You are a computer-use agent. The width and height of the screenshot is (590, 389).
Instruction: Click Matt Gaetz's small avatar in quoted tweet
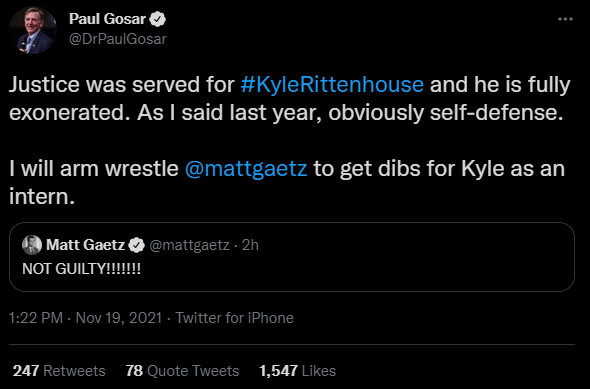click(32, 245)
